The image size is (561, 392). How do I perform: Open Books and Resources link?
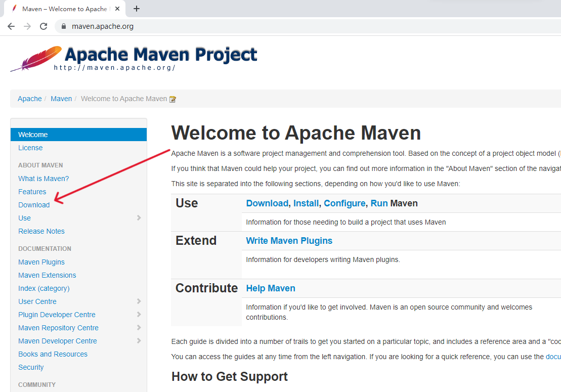point(53,354)
